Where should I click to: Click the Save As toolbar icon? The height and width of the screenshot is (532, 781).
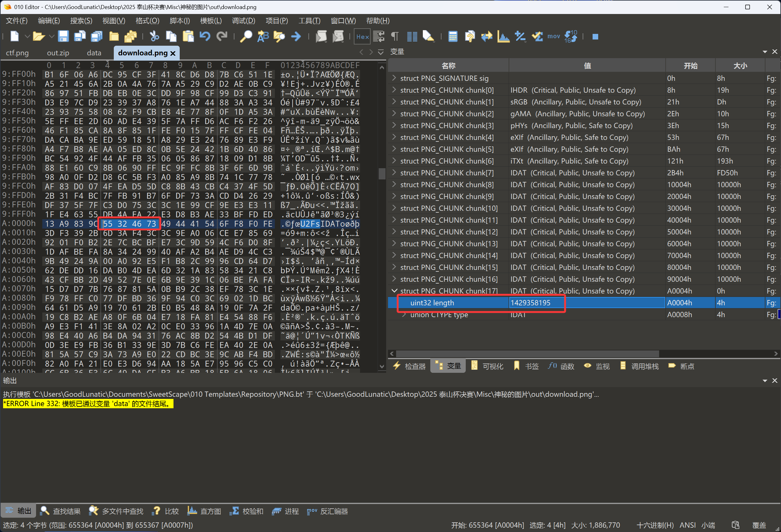[x=80, y=36]
